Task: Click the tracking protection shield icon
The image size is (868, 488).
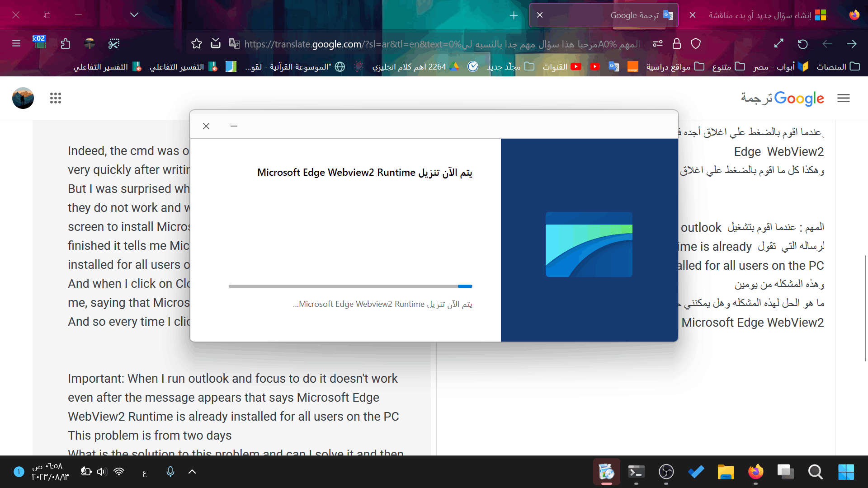Action: (696, 44)
